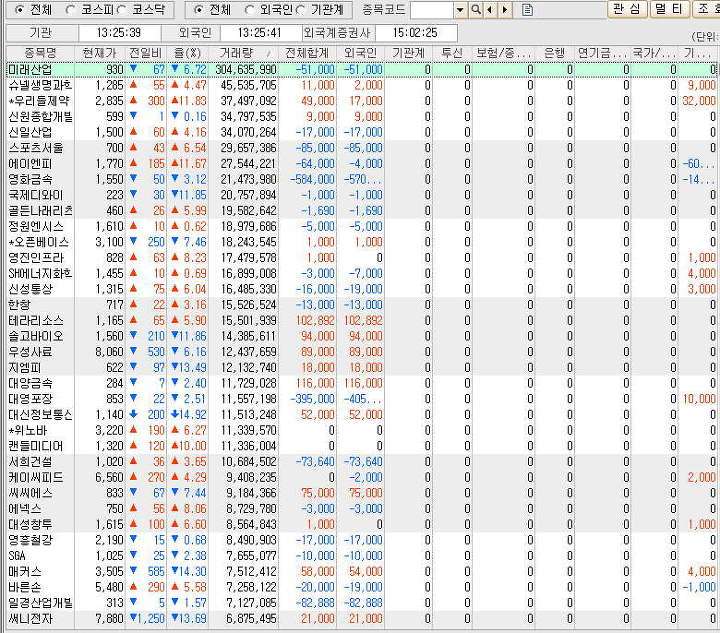The height and width of the screenshot is (633, 720).
Task: Select the *위노바 row
Action: (x=361, y=431)
